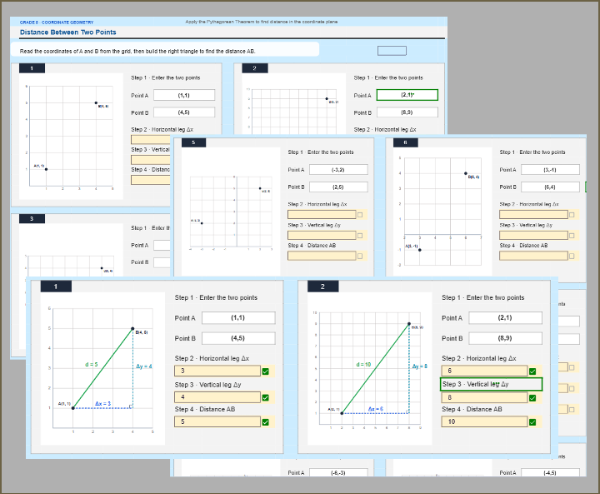Click the 'Δx = 3' leg label, front problem 1 graph
Screen dimensions: 600x494
point(103,404)
